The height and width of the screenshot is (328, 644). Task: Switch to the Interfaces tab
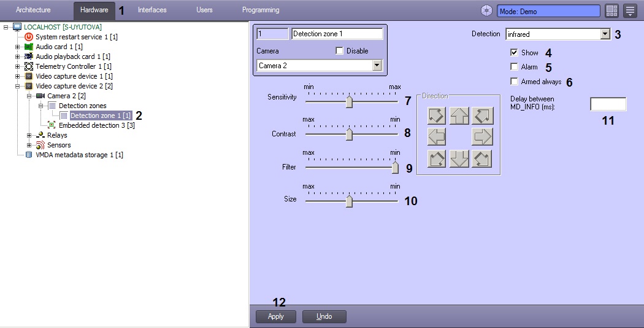[152, 10]
